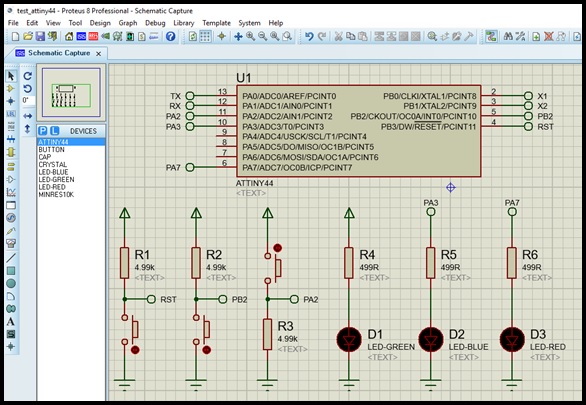Open the Graph menu

[x=128, y=23]
